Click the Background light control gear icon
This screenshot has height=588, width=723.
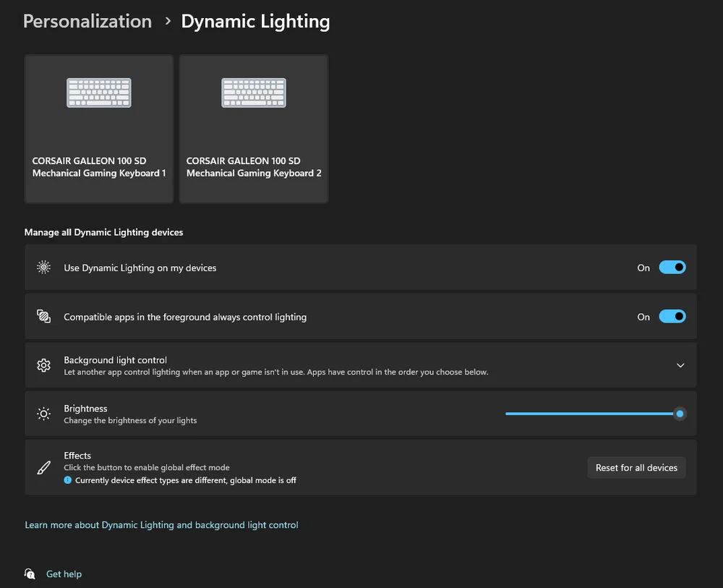43,365
